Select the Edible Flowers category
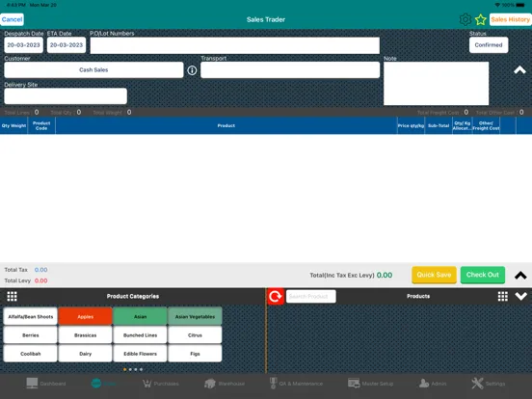The image size is (532, 399). coord(140,354)
